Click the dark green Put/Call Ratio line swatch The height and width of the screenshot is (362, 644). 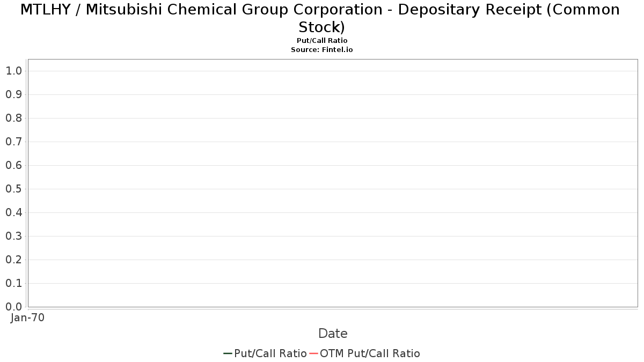228,353
